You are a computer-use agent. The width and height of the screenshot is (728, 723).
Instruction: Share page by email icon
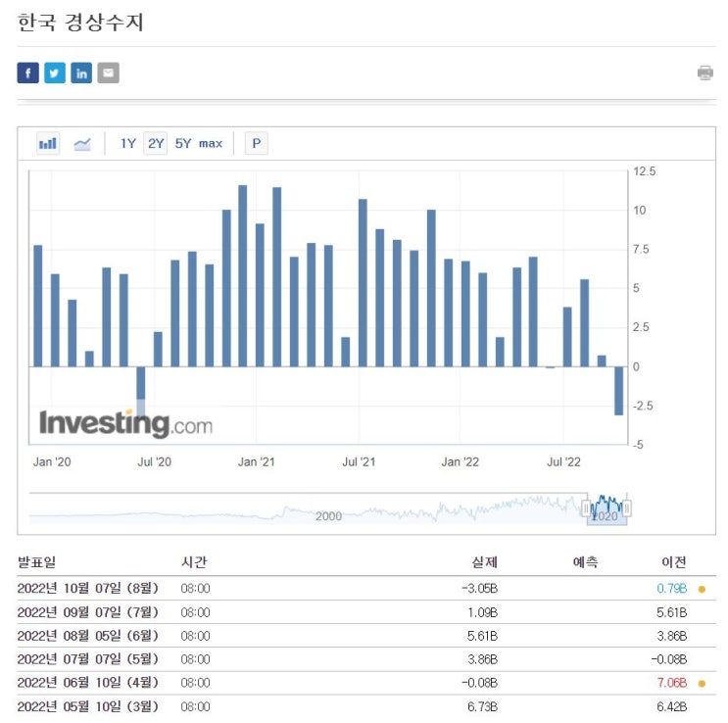pos(108,72)
